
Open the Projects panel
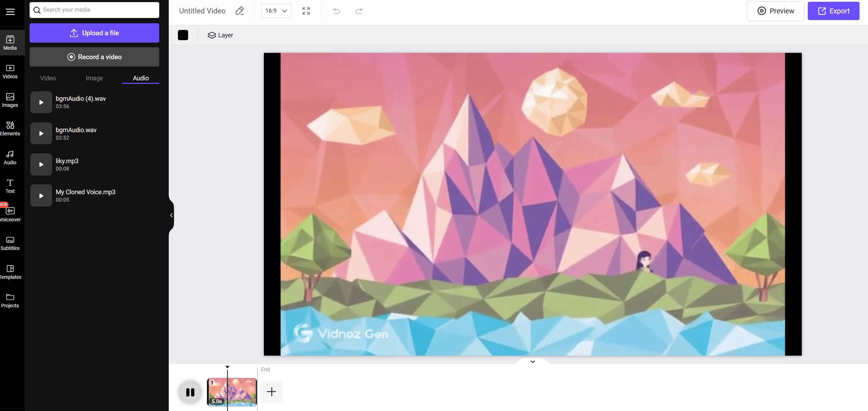tap(10, 300)
